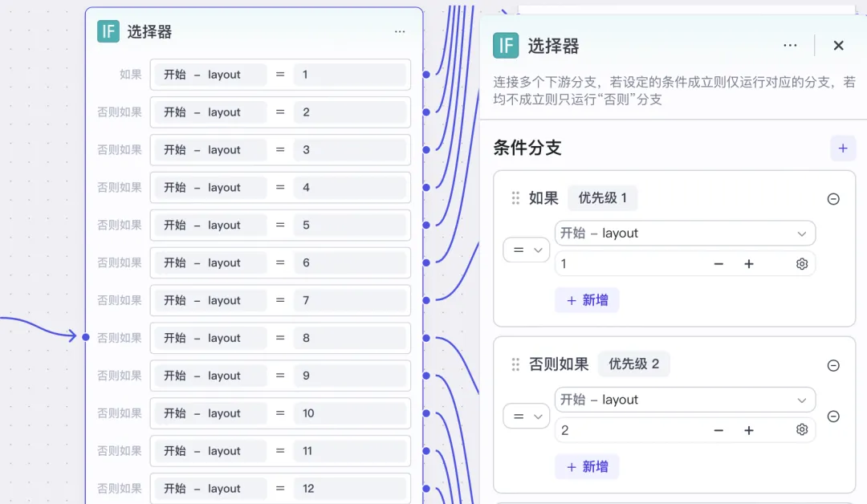Click the 优先级 1 badge
Viewport: 867px width, 504px height.
(602, 198)
